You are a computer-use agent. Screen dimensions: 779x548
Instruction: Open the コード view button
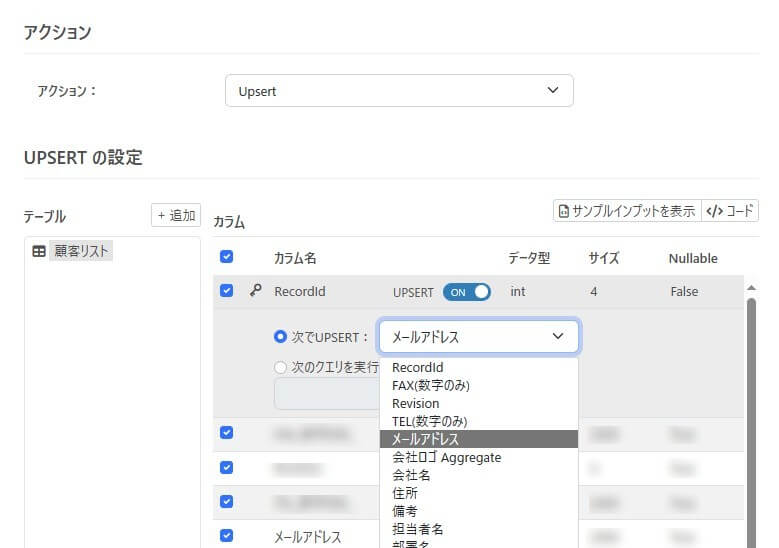(730, 211)
